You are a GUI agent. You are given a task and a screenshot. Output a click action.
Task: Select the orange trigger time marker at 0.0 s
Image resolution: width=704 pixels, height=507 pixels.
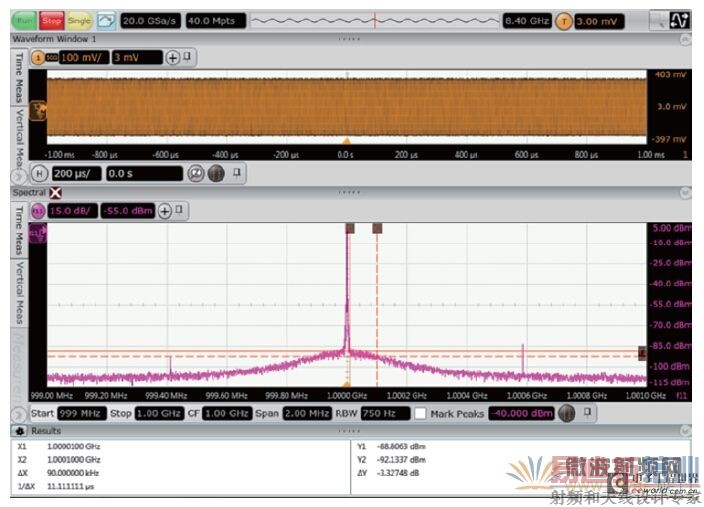pyautogui.click(x=346, y=141)
